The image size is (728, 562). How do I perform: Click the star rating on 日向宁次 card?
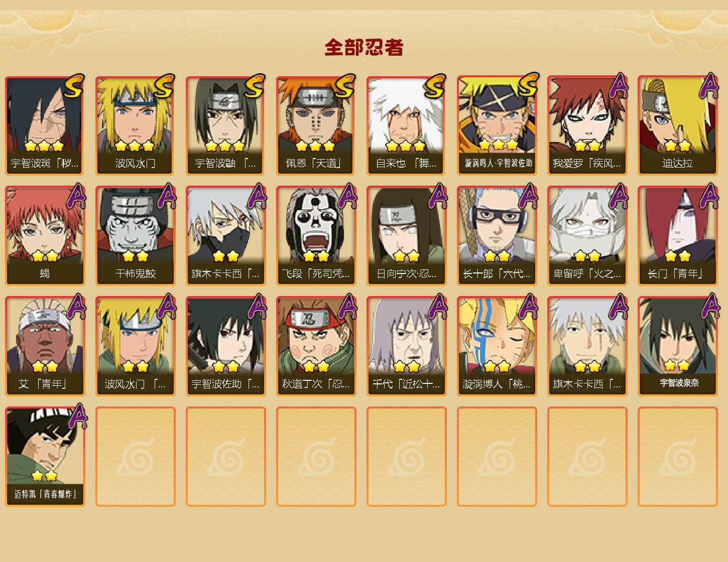[407, 256]
